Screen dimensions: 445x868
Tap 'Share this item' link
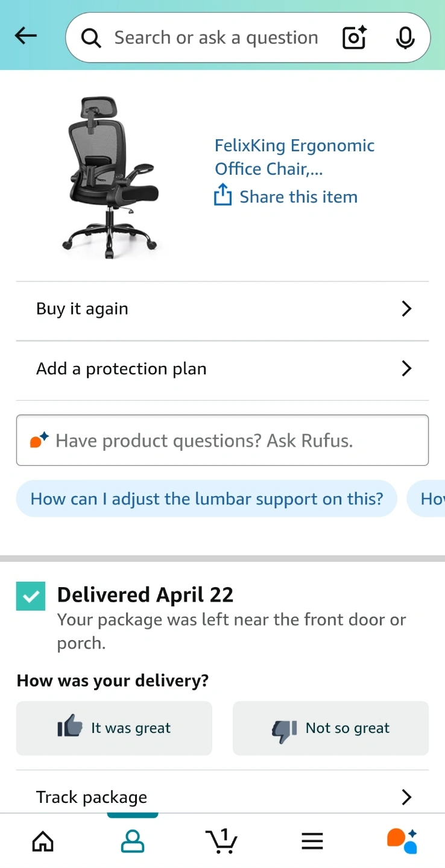(x=286, y=197)
